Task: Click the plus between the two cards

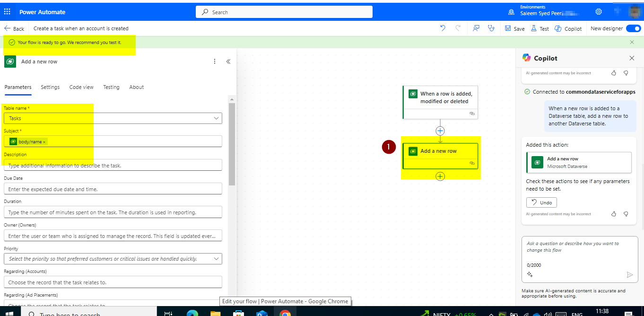Action: [440, 131]
